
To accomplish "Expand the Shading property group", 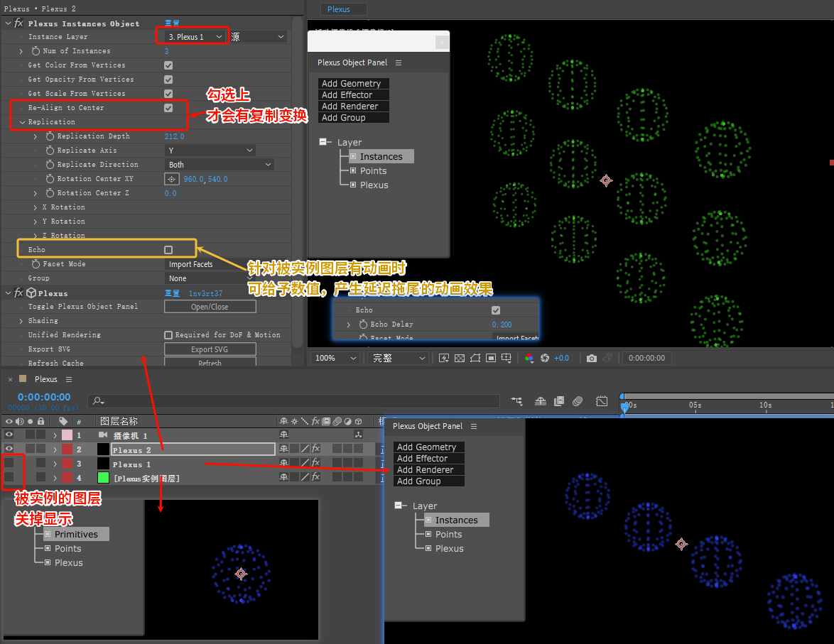I will 21,321.
